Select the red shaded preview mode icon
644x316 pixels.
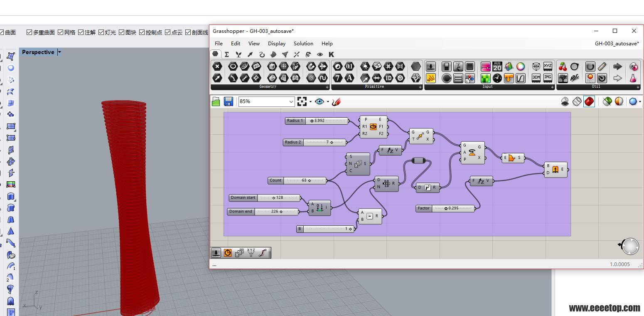589,101
